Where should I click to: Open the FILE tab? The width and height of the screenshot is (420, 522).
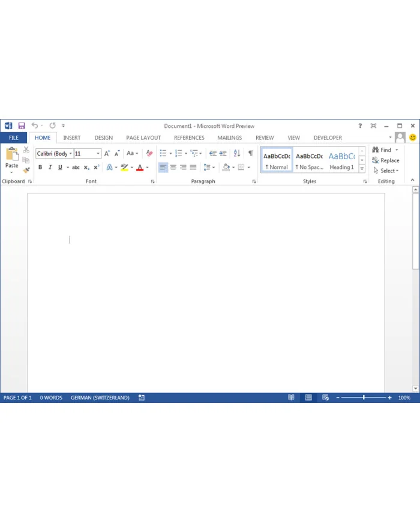tap(14, 138)
